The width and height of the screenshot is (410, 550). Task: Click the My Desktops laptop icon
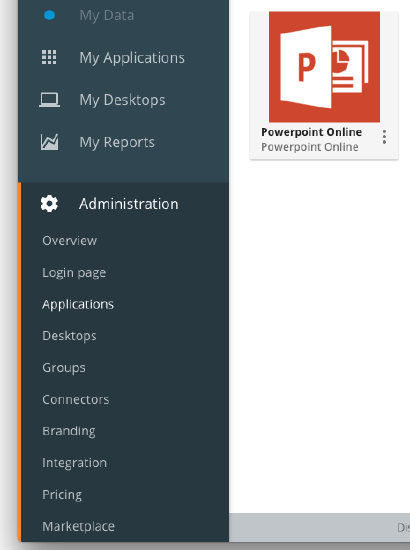click(49, 100)
